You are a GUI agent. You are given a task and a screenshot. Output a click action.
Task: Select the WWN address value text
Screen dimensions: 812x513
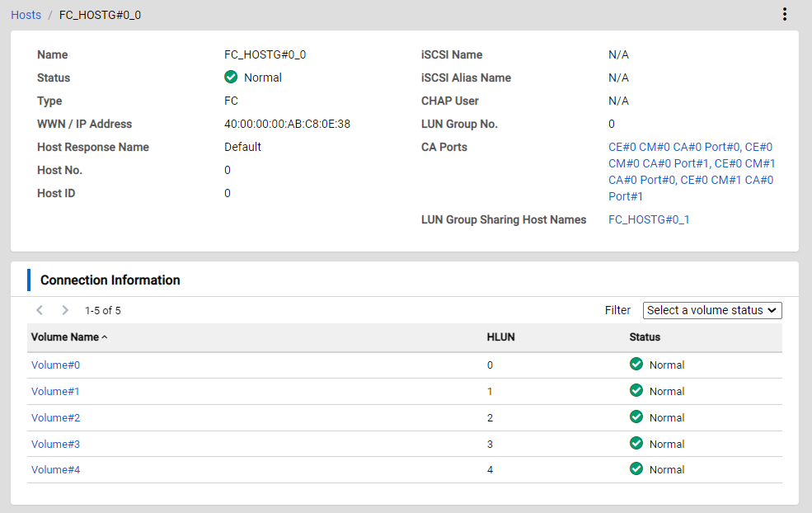(287, 124)
